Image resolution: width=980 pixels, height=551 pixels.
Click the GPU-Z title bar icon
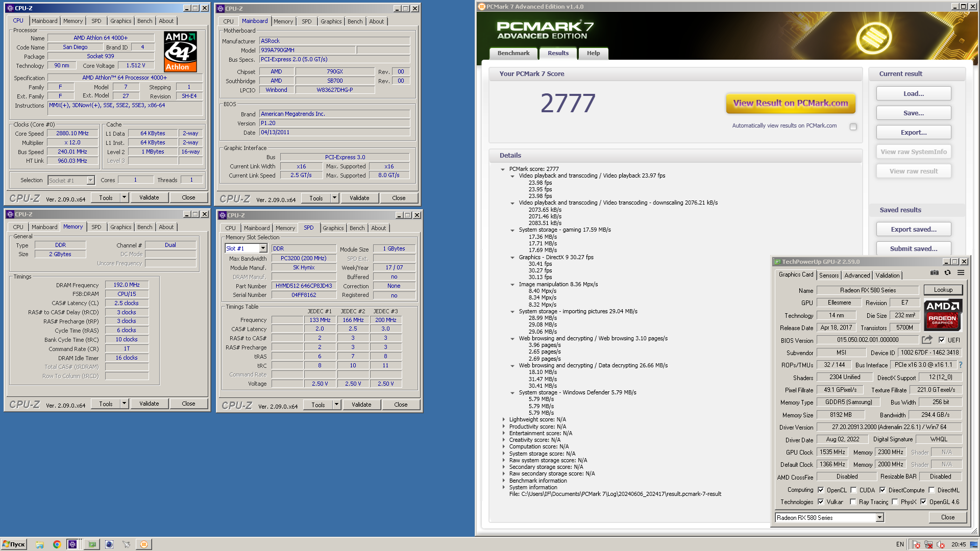777,262
